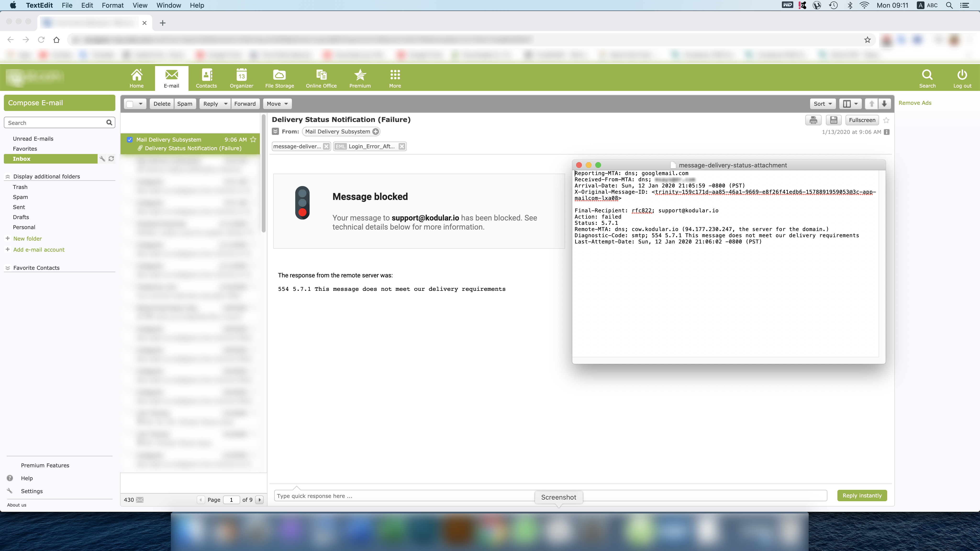Viewport: 980px width, 551px height.
Task: Uncheck the Mail Delivery Subsystem email checkbox
Action: coord(130,140)
